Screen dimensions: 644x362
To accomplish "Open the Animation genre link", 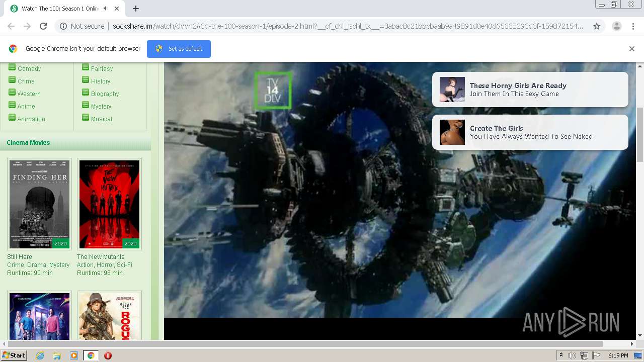I will click(x=31, y=119).
